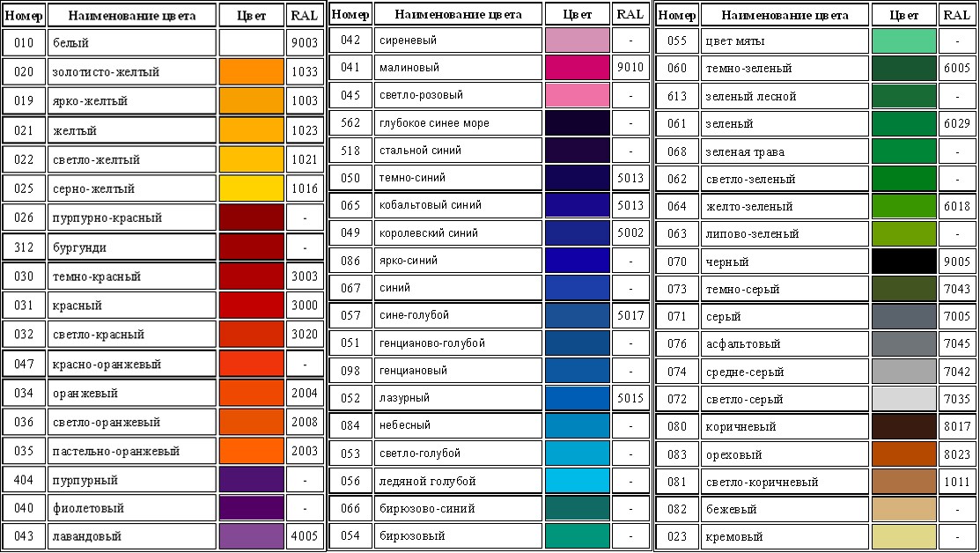Select the кремовый color swatch
Image resolution: width=980 pixels, height=553 pixels.
click(x=903, y=536)
